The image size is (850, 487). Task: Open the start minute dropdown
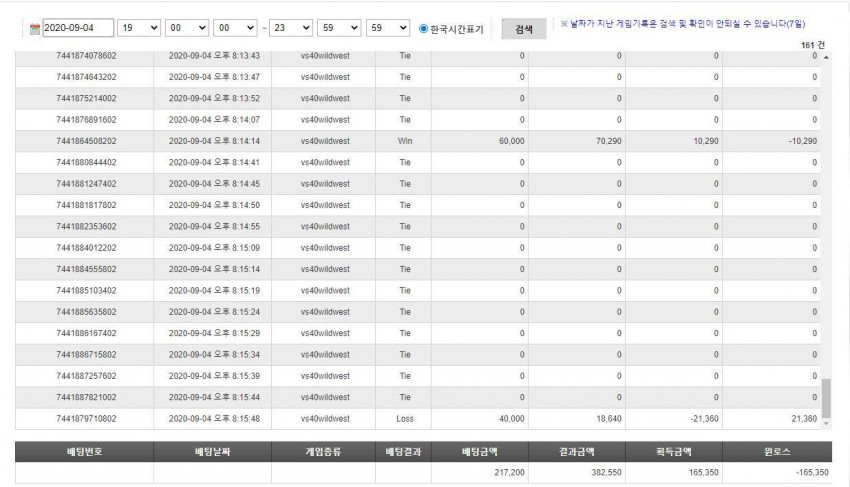coord(187,28)
